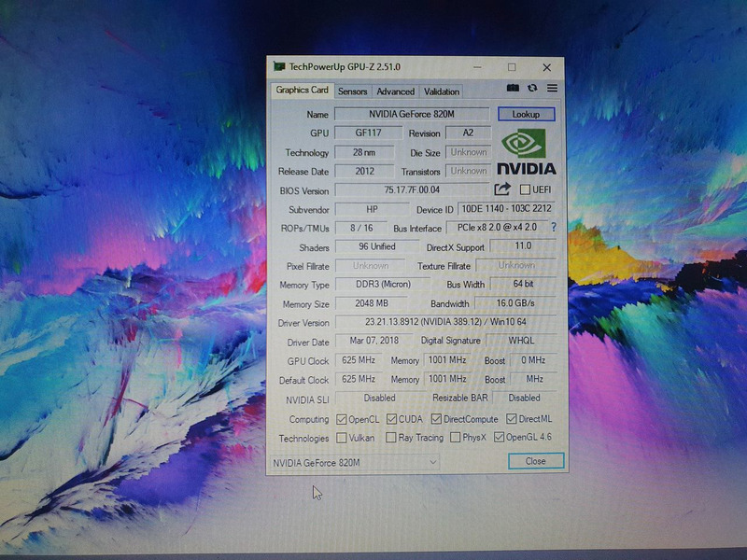747x560 pixels.
Task: Click the Release Date value 2012
Action: 364,171
